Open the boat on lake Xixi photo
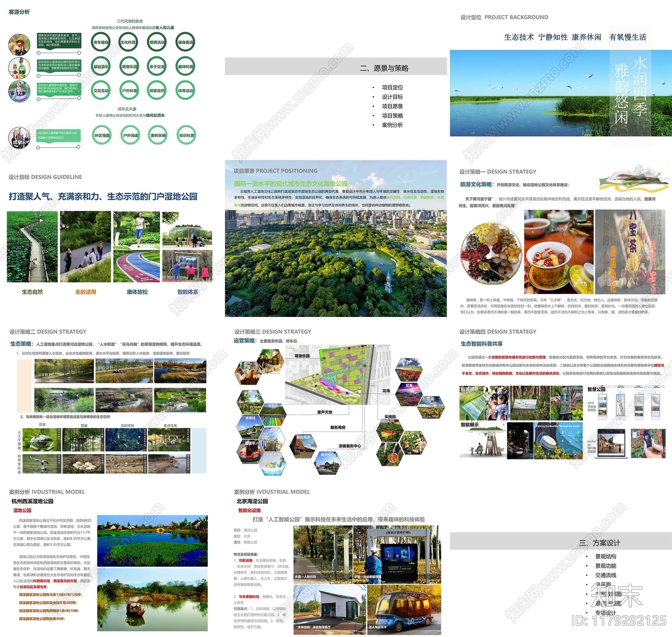Screen dimensions: 672x637 pos(152,600)
